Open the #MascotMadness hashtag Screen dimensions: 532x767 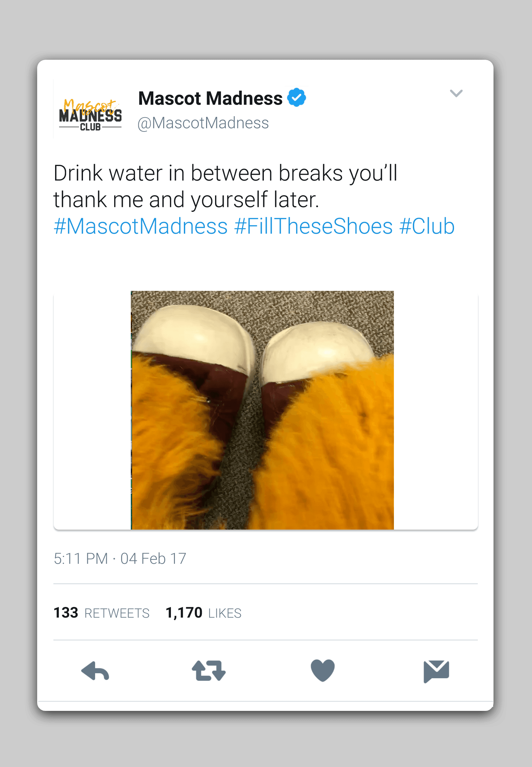coord(141,226)
